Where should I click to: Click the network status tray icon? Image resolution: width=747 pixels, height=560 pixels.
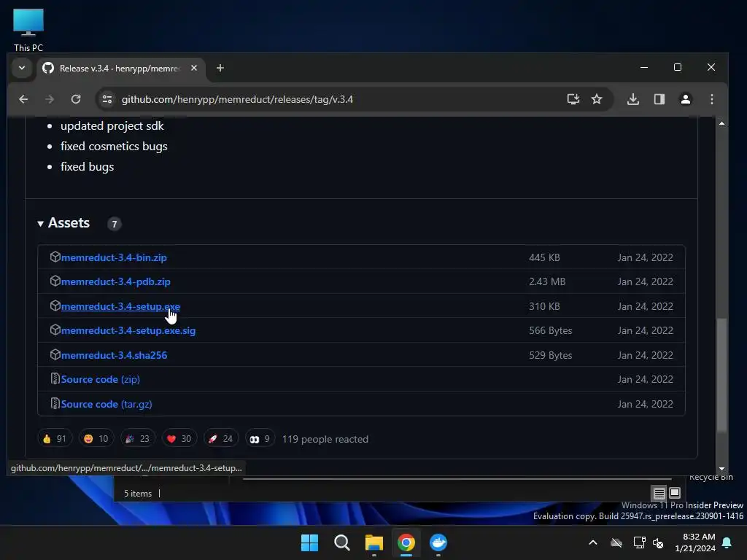click(639, 542)
